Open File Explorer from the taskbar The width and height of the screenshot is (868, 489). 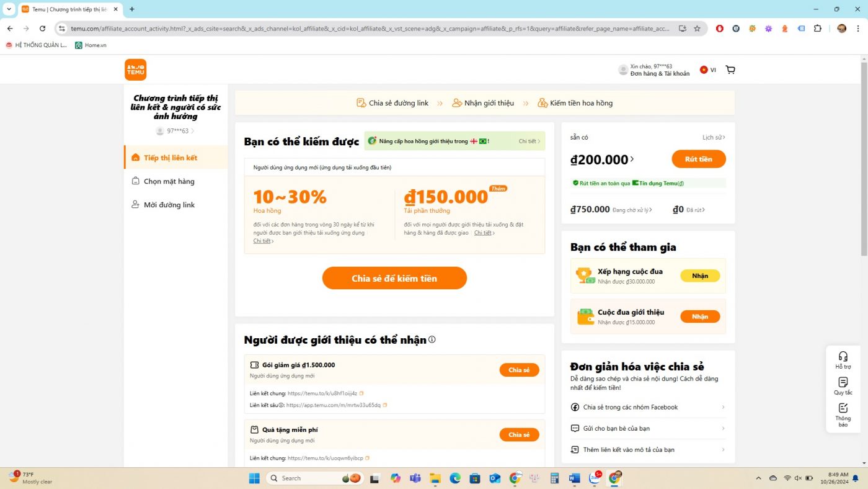(x=435, y=478)
